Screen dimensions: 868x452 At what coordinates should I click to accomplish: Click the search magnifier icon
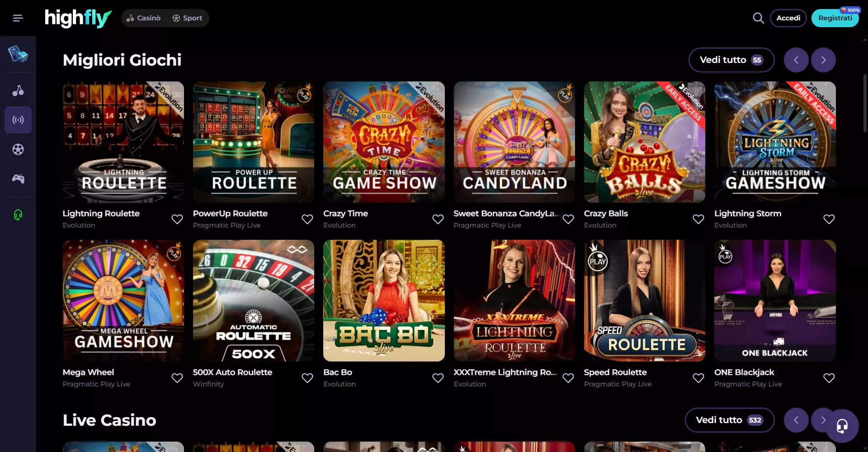click(x=758, y=18)
